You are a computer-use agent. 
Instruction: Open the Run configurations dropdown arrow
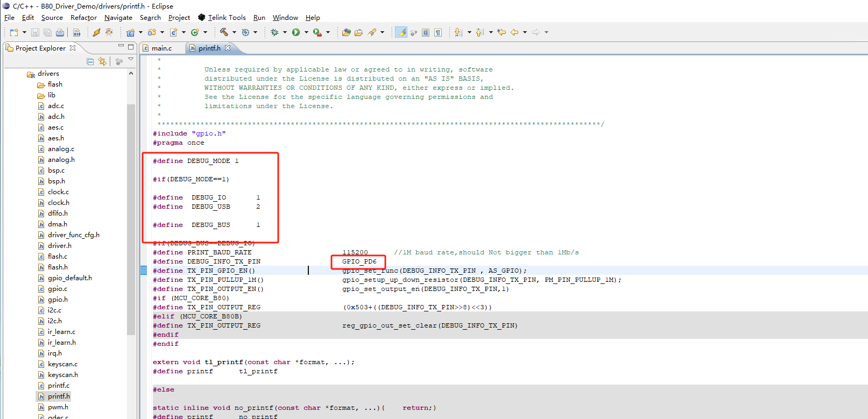pos(306,32)
